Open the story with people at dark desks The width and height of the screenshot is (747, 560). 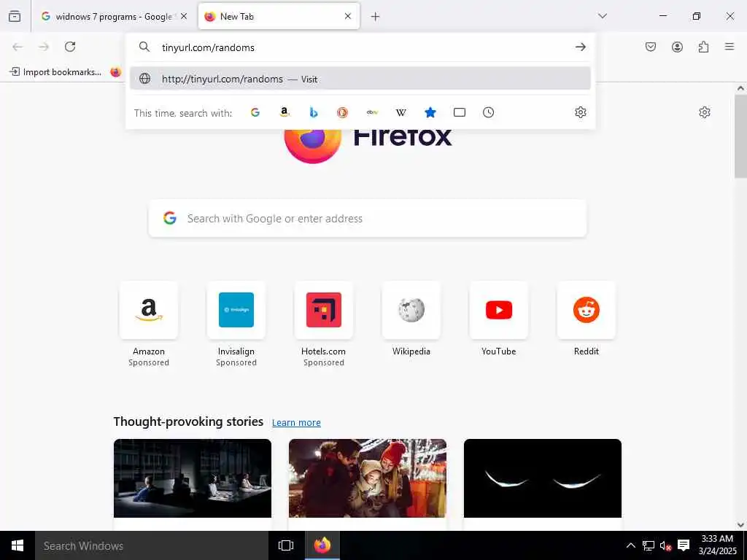[193, 478]
